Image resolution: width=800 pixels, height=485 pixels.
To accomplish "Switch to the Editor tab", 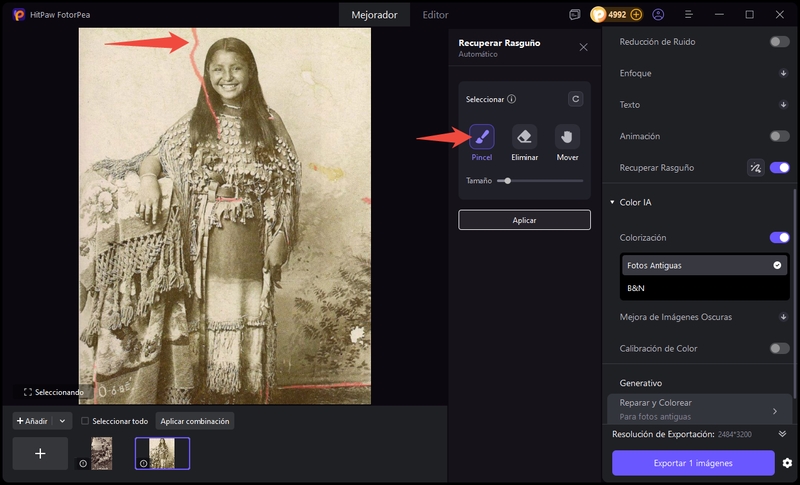I will (x=435, y=15).
